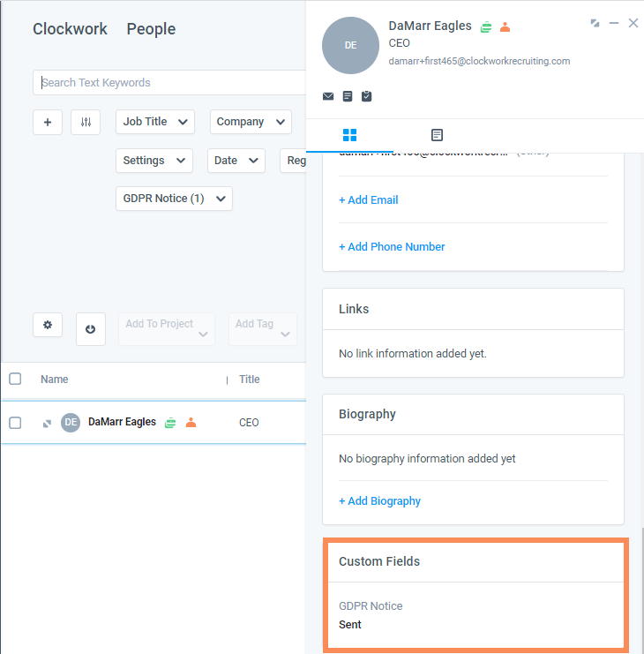Click the GDPR Notice Sent value
The height and width of the screenshot is (654, 644).
click(350, 624)
